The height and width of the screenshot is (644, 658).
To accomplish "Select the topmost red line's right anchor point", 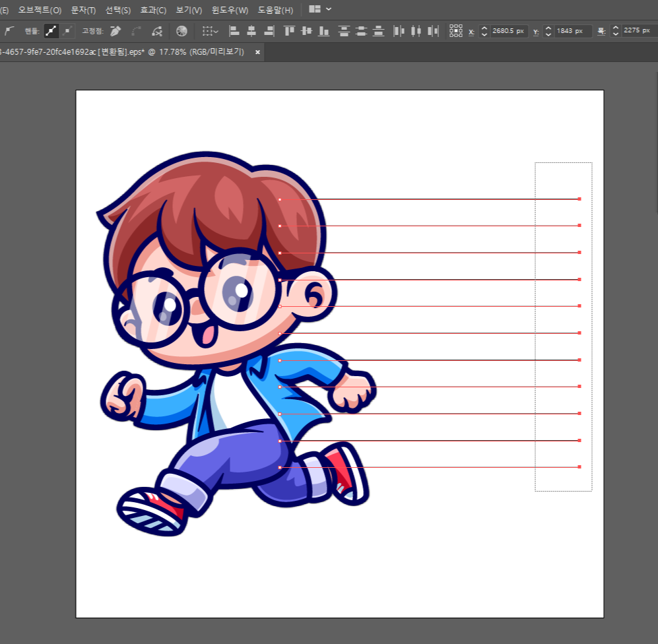I will coord(579,199).
